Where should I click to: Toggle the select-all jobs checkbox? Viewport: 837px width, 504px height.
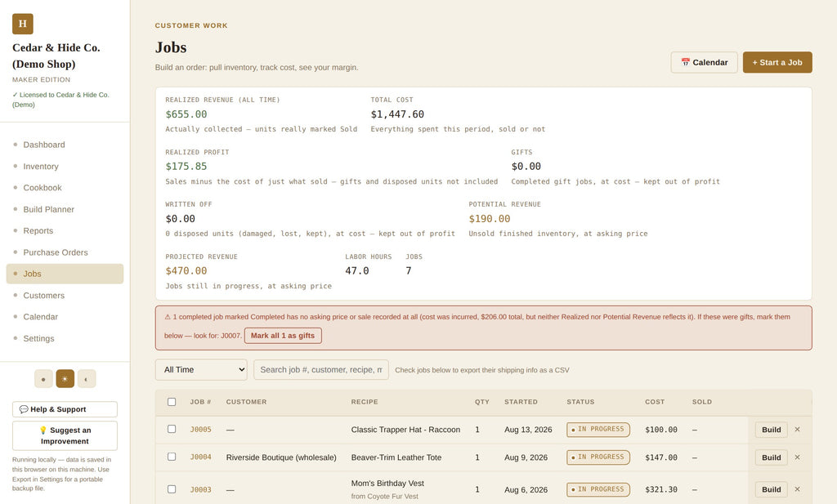coord(172,402)
